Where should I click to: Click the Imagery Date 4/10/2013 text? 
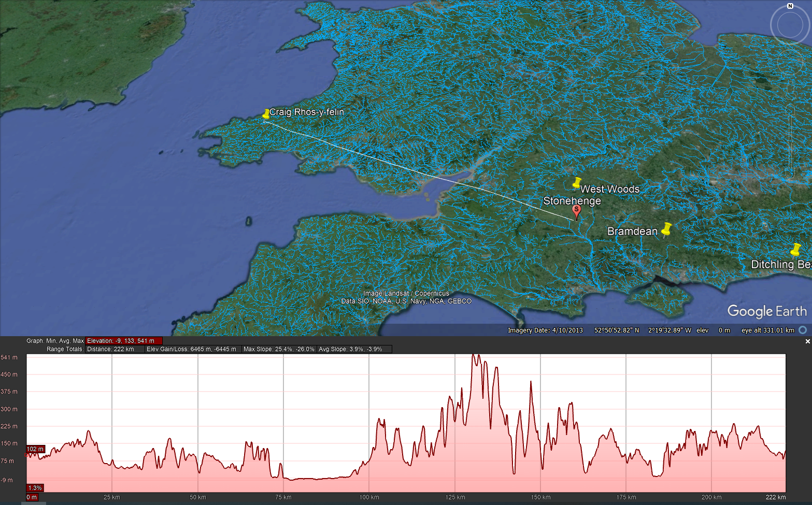[545, 330]
